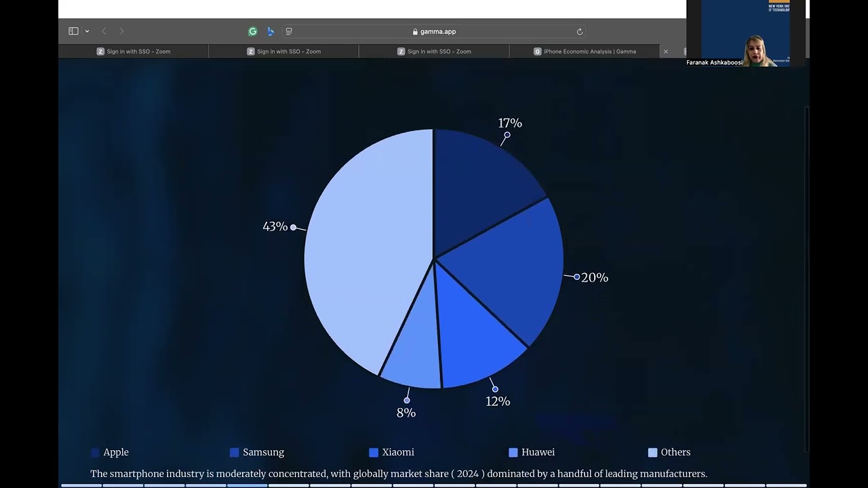Select the iPhone Economic Analysis Gamma tab
868x488 pixels.
point(585,52)
